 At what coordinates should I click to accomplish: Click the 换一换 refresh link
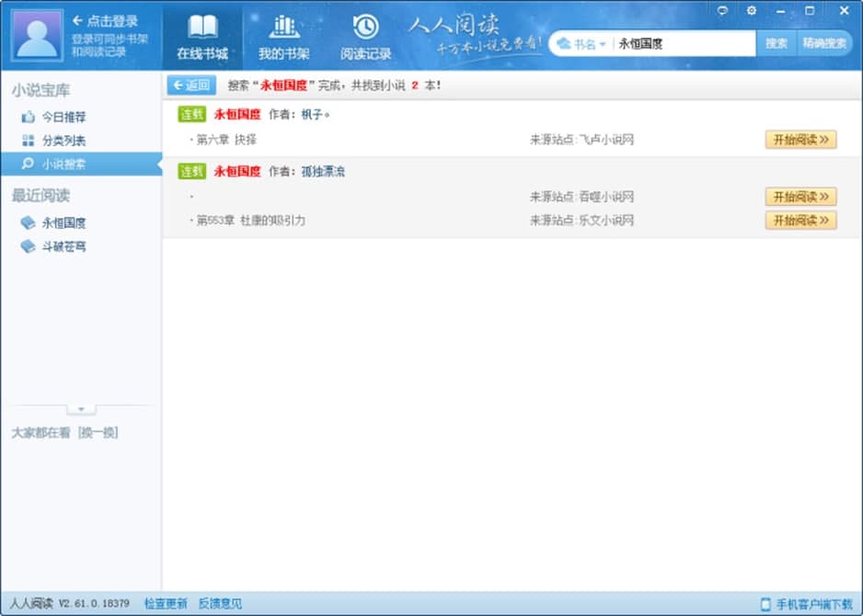pyautogui.click(x=98, y=433)
